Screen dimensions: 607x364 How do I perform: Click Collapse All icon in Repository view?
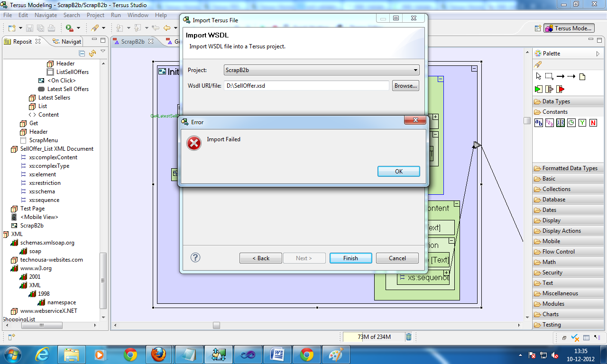[x=82, y=54]
